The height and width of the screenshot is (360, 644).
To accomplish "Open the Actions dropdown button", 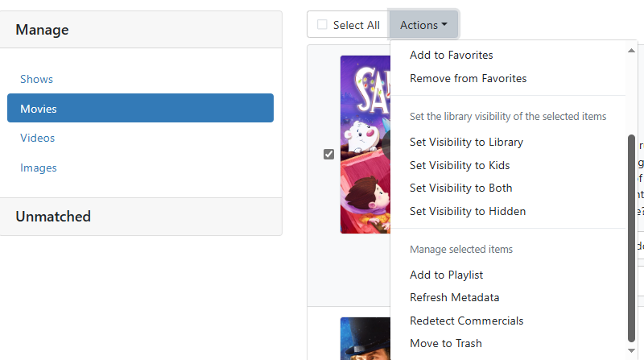I will click(x=423, y=25).
